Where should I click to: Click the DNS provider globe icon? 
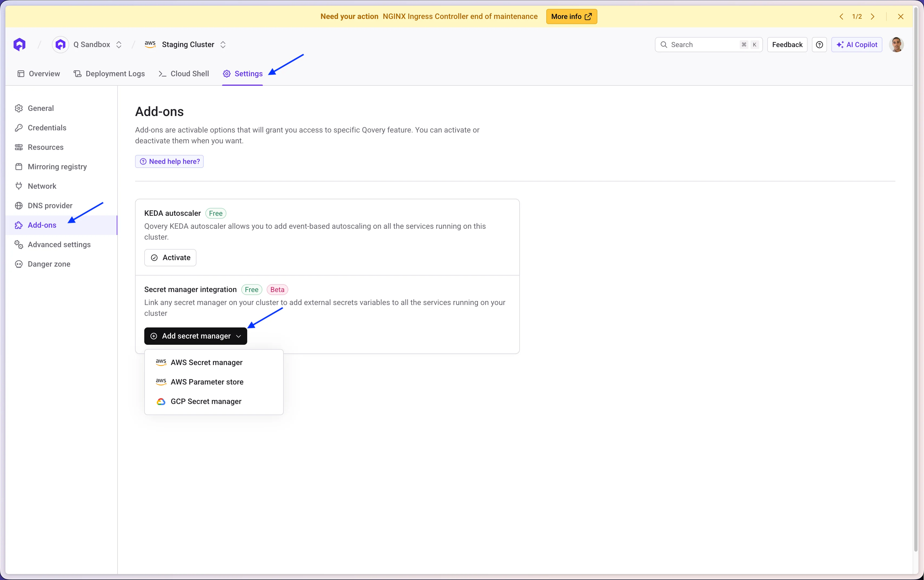[19, 206]
